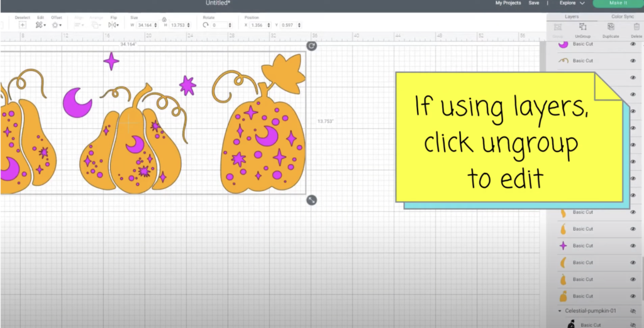The height and width of the screenshot is (328, 644).
Task: Show the hidden Celestial-pumpkin-01 group
Action: pyautogui.click(x=633, y=311)
